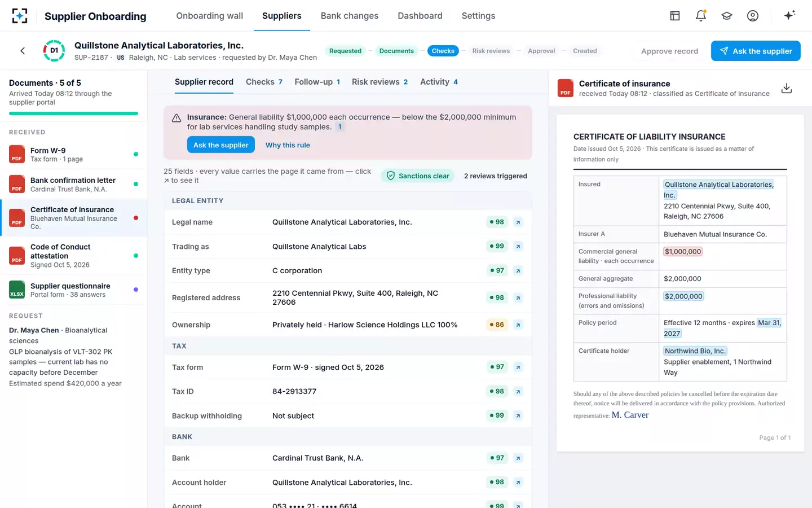Click the highlighted $1,000,000 value in certificate
This screenshot has height=508, width=812.
pos(683,252)
